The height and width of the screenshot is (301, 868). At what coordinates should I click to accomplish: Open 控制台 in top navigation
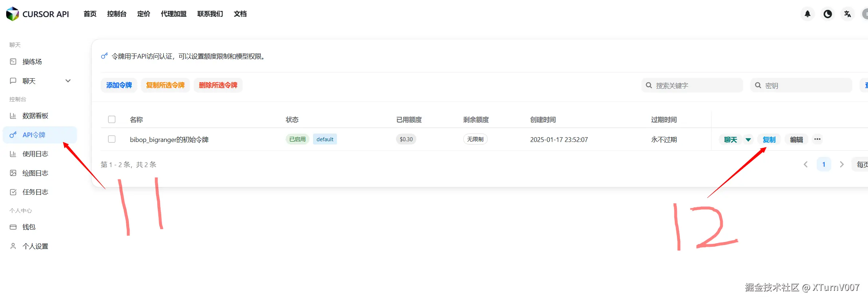pyautogui.click(x=117, y=14)
